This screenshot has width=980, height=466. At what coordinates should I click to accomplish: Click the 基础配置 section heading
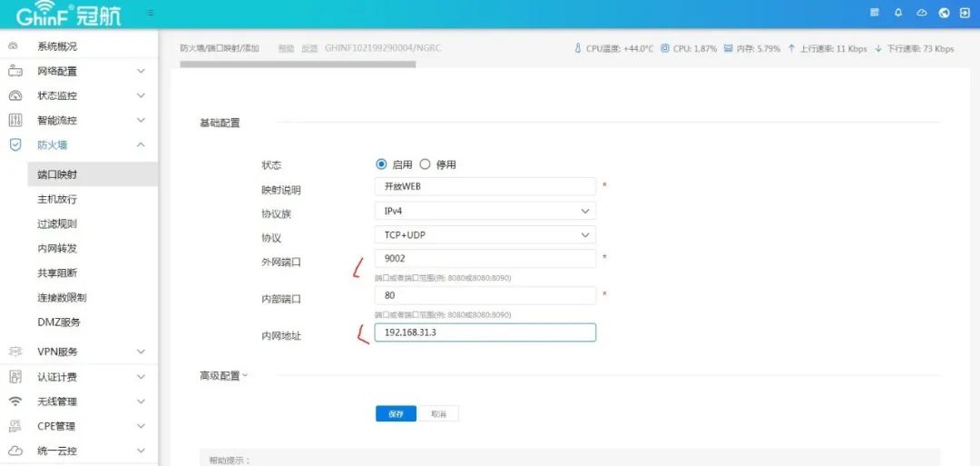click(x=220, y=124)
